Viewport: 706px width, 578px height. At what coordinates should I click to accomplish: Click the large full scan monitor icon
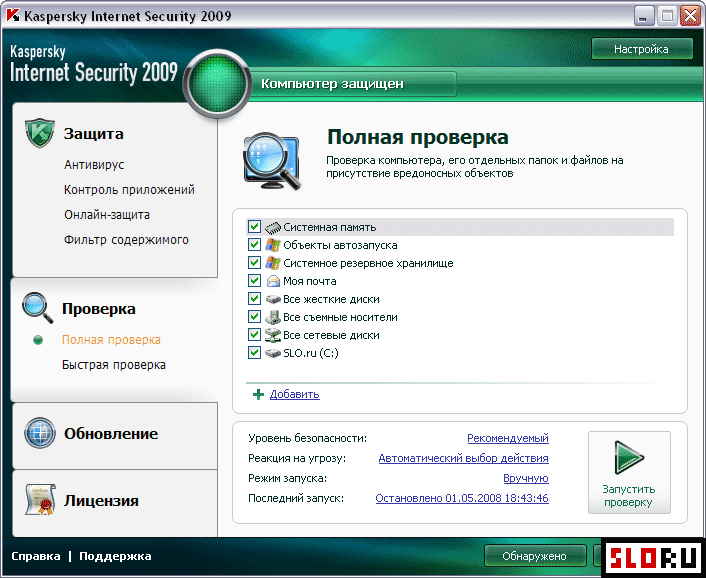(x=272, y=161)
